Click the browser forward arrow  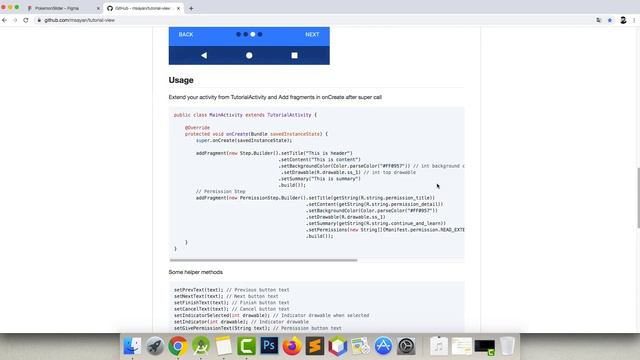click(x=15, y=20)
